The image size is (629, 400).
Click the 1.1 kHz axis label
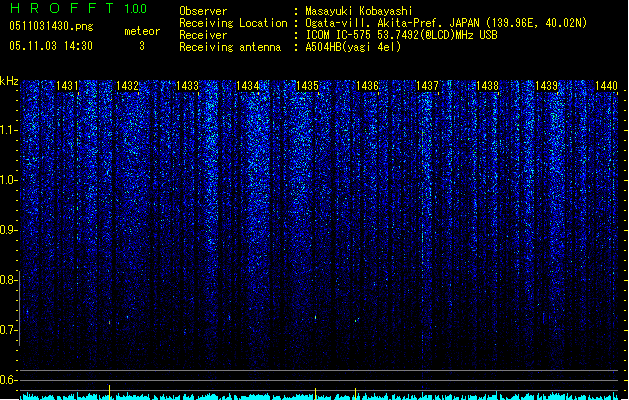click(x=8, y=130)
